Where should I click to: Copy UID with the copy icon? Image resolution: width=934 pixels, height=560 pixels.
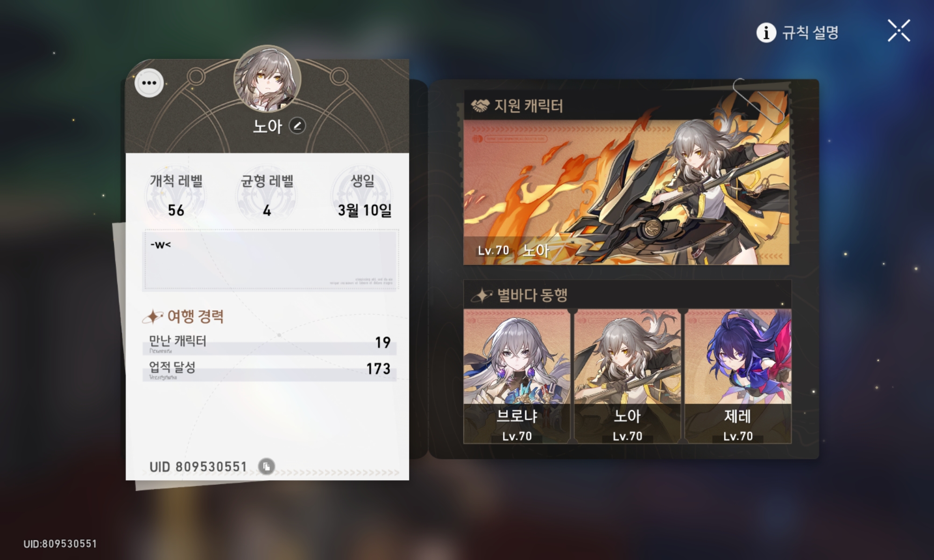click(x=267, y=466)
